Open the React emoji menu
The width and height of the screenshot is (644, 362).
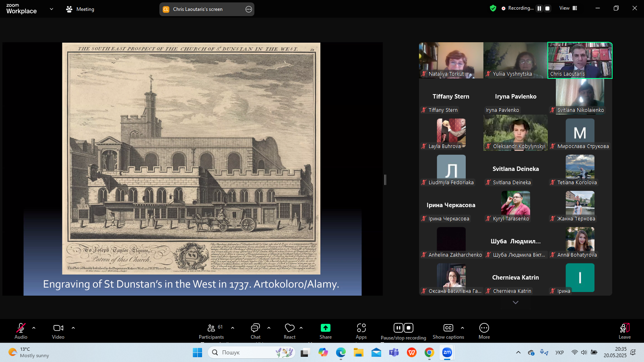(x=289, y=331)
